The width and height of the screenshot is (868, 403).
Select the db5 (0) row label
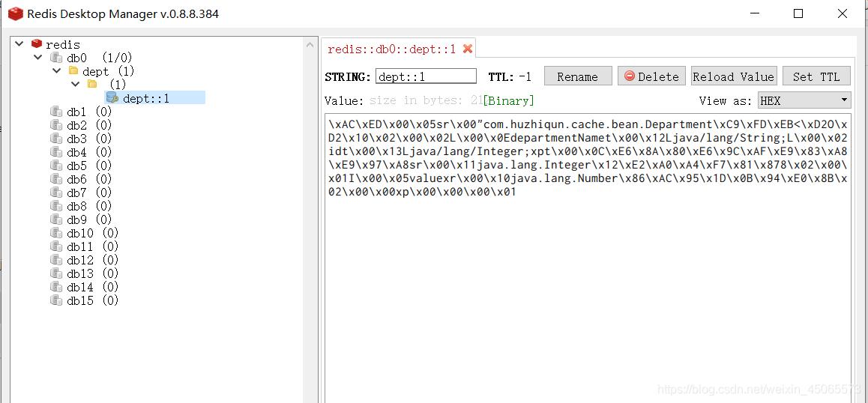click(x=90, y=166)
